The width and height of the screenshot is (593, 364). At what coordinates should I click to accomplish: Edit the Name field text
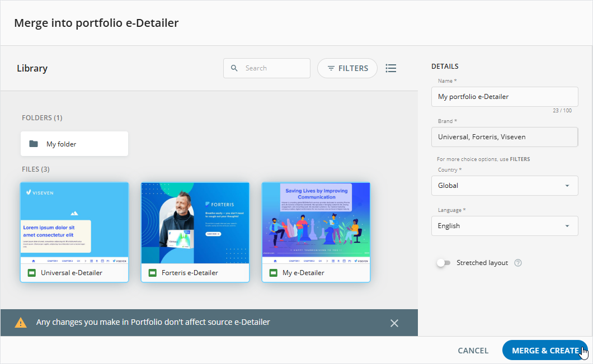tap(504, 97)
